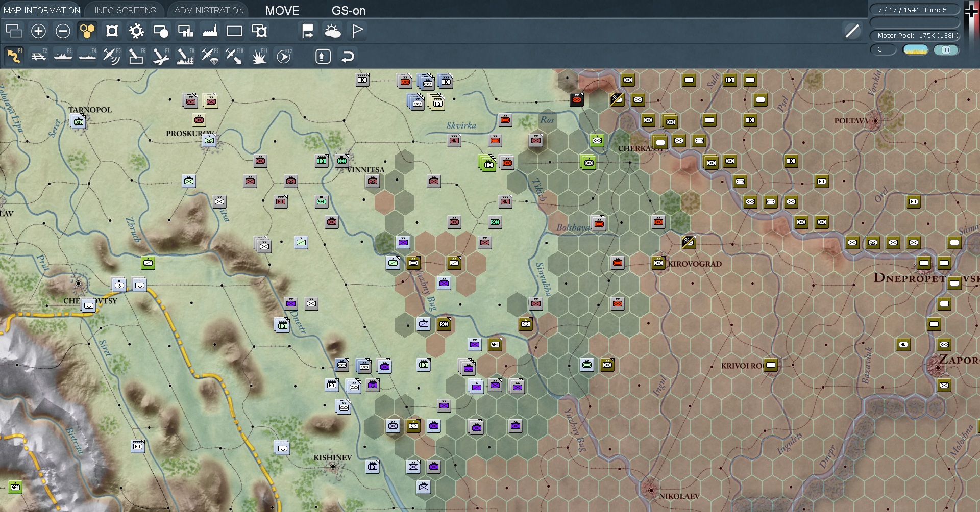
Task: Select the Soviet counter beside Krivoi Rog
Action: 771,365
